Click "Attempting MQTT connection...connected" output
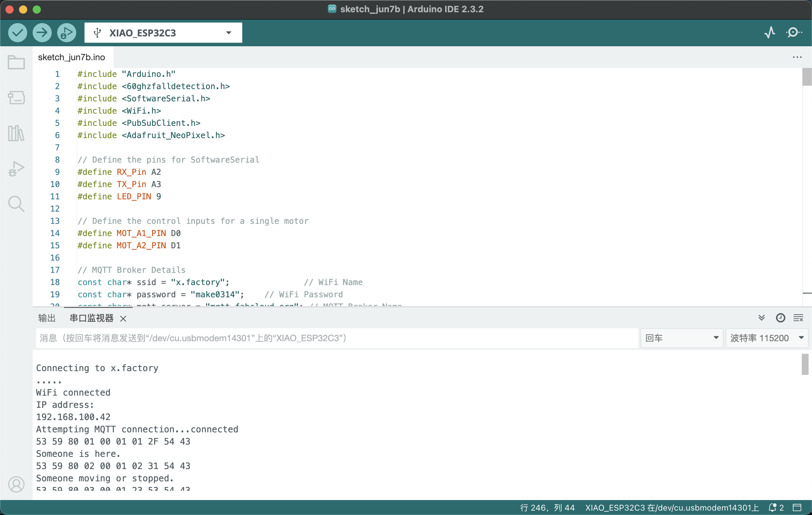812x515 pixels. coord(137,429)
